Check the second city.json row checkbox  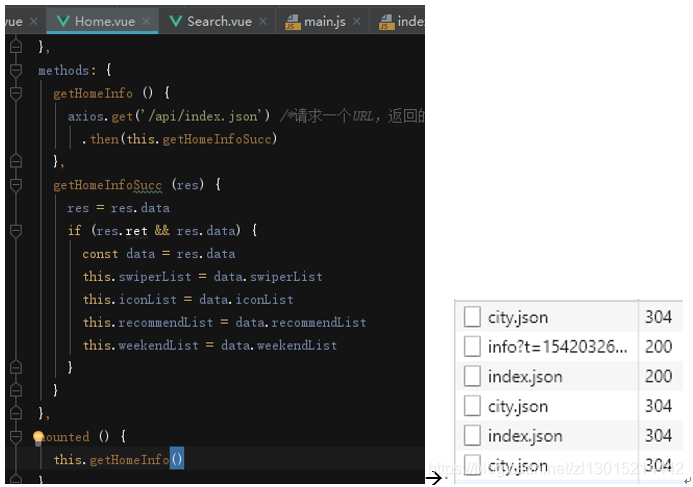pos(472,406)
